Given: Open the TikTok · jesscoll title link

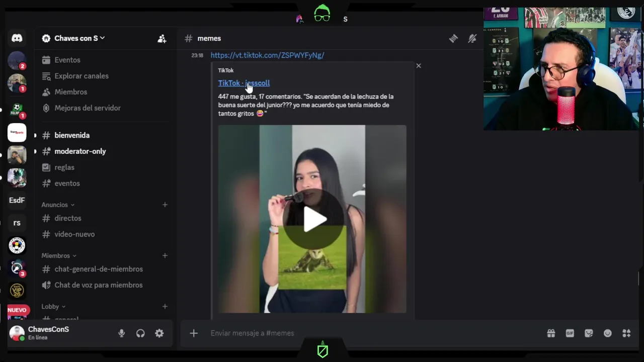Looking at the screenshot, I should click(x=244, y=83).
